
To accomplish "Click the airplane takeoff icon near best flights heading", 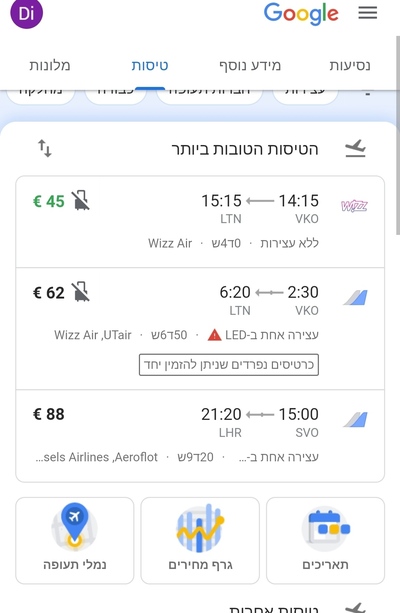I will (x=355, y=149).
